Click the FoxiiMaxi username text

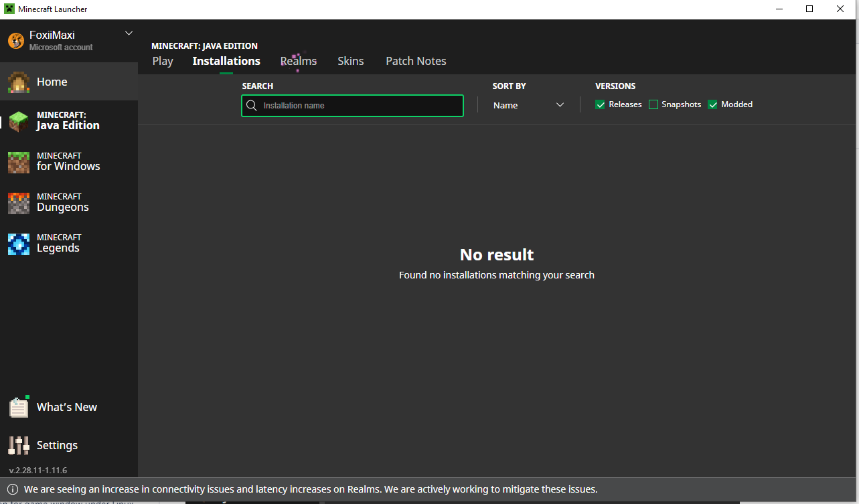[x=52, y=35]
